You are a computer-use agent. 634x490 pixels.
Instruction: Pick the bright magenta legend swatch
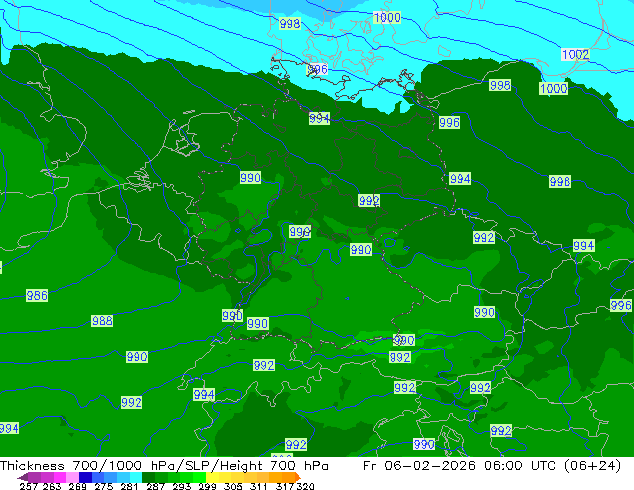pos(59,477)
